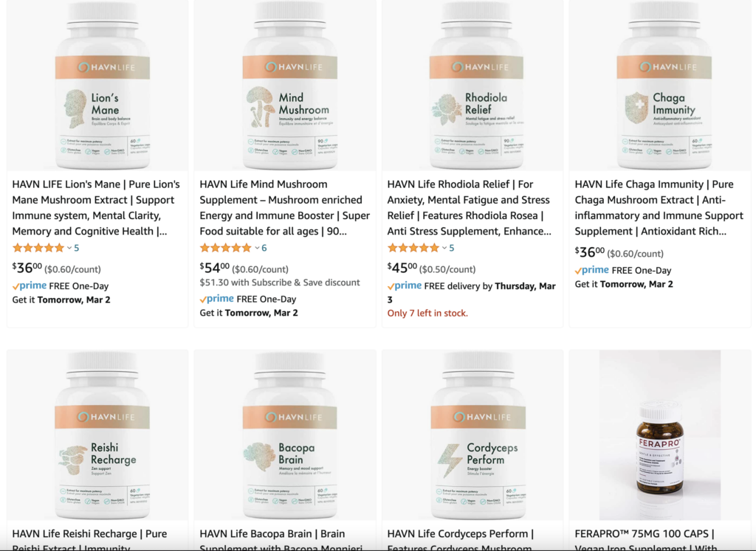Screen dimensions: 756x551
Task: Expand rating chevron for Rhodiola Relief
Action: click(444, 248)
